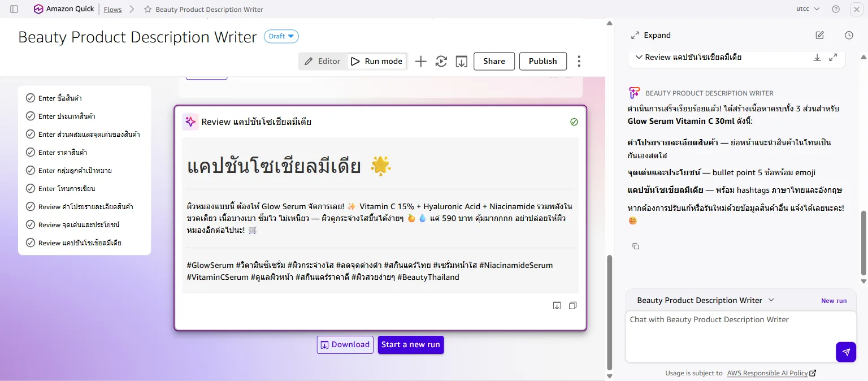
Task: Click the chat panel vertical scrollbar thumb
Action: pos(863,242)
